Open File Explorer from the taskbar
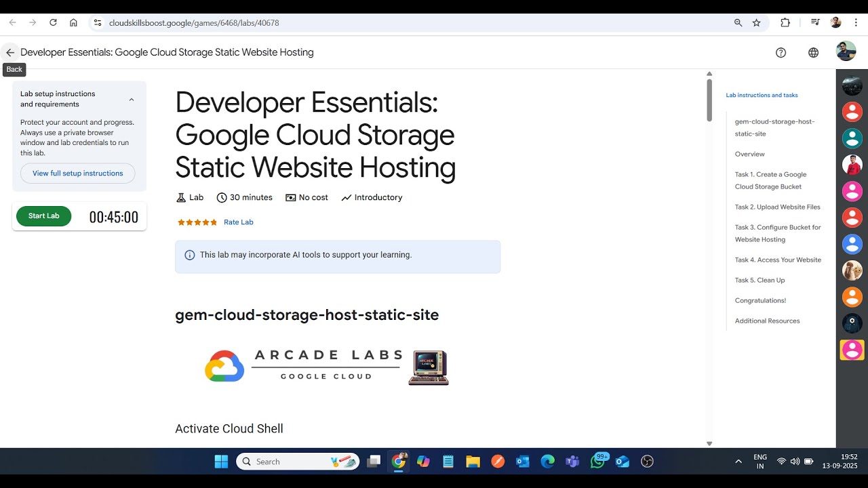 coord(473,462)
